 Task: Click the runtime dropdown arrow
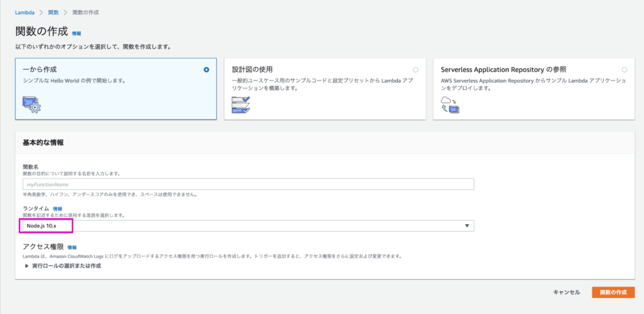[467, 225]
